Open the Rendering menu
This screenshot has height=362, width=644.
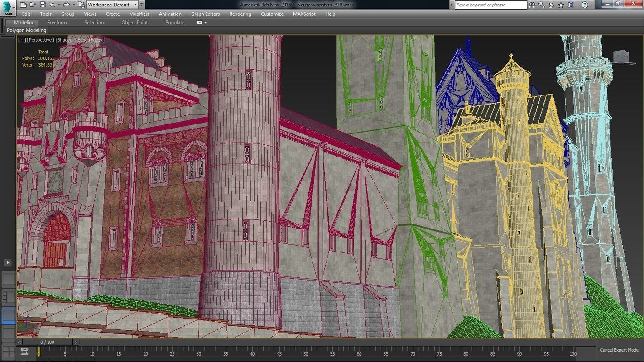coord(240,14)
